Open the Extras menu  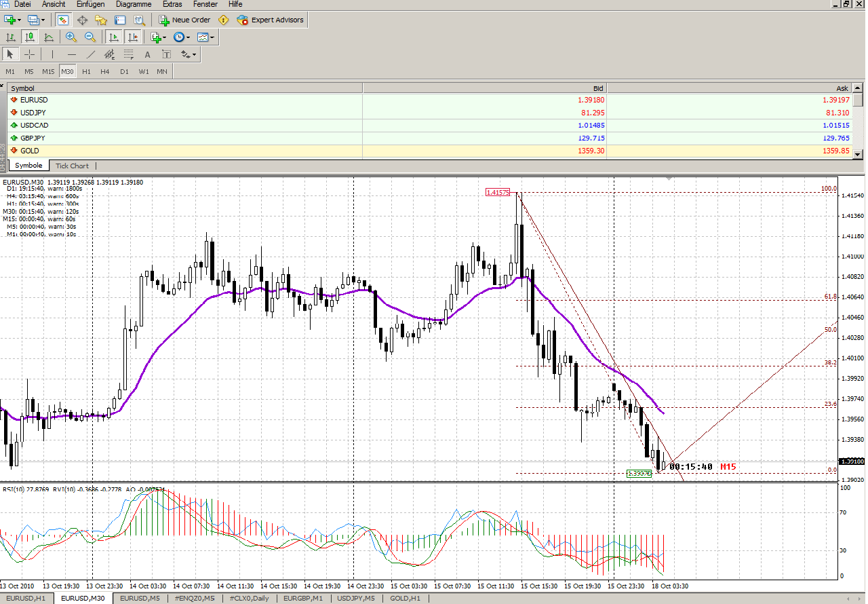tap(172, 4)
